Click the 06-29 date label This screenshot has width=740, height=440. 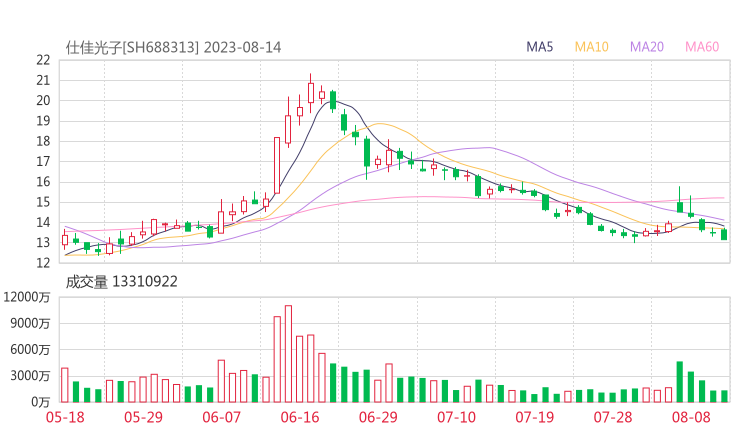click(378, 417)
